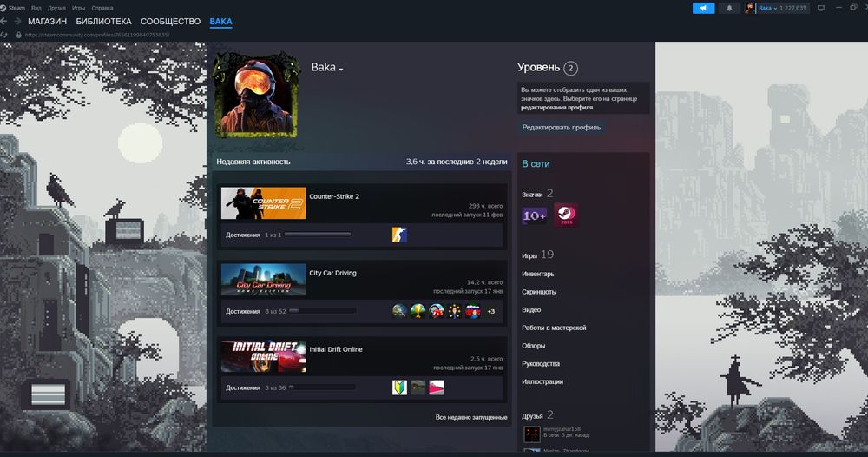
Task: Click Редактировать профиль button
Action: [x=562, y=128]
